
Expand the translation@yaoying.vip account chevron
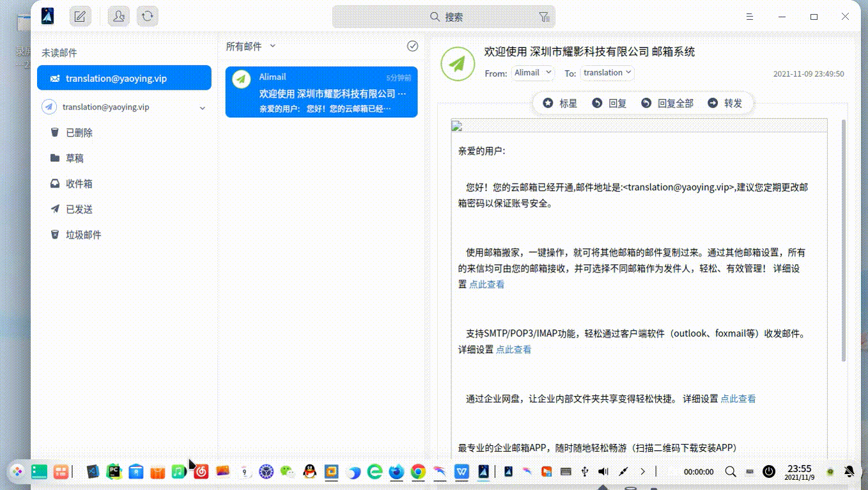[203, 107]
